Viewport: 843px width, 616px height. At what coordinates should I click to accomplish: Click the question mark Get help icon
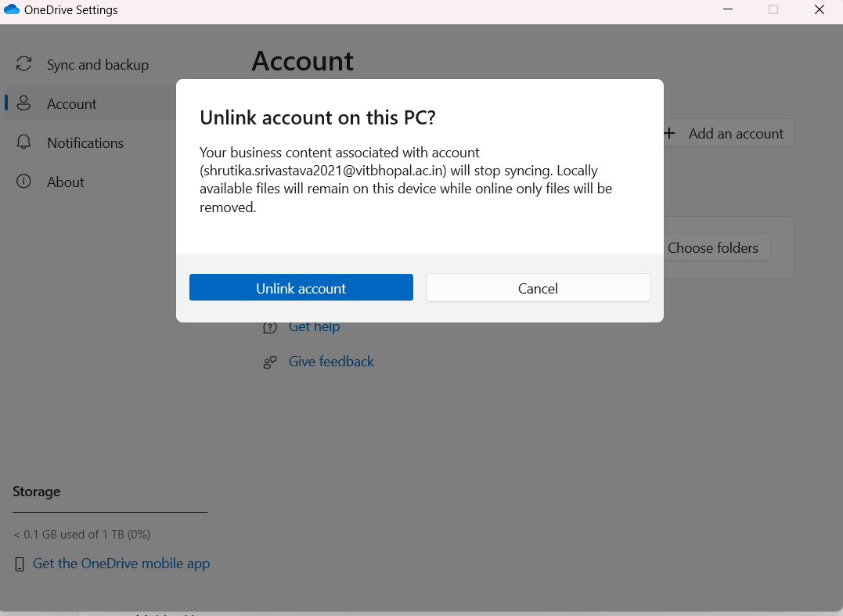click(x=270, y=327)
